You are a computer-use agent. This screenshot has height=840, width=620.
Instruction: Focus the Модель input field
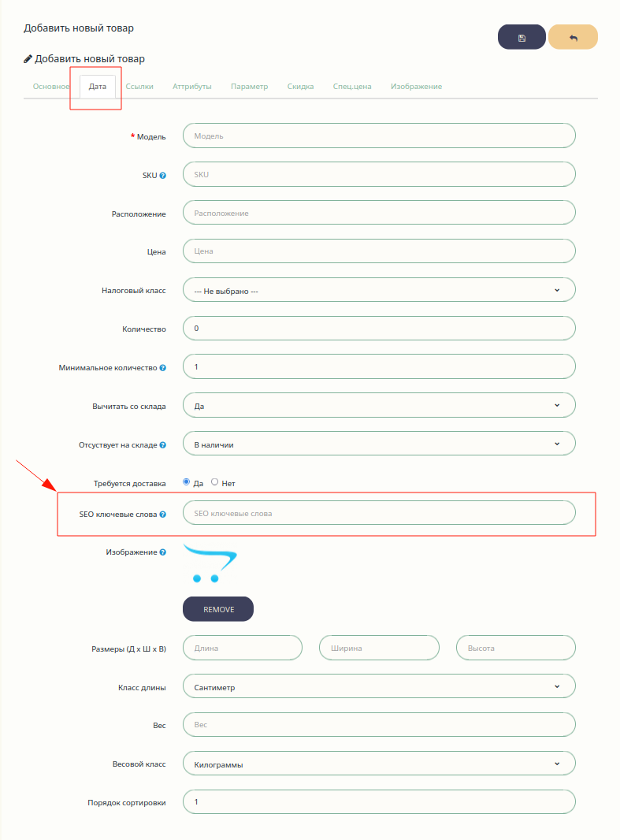click(379, 136)
